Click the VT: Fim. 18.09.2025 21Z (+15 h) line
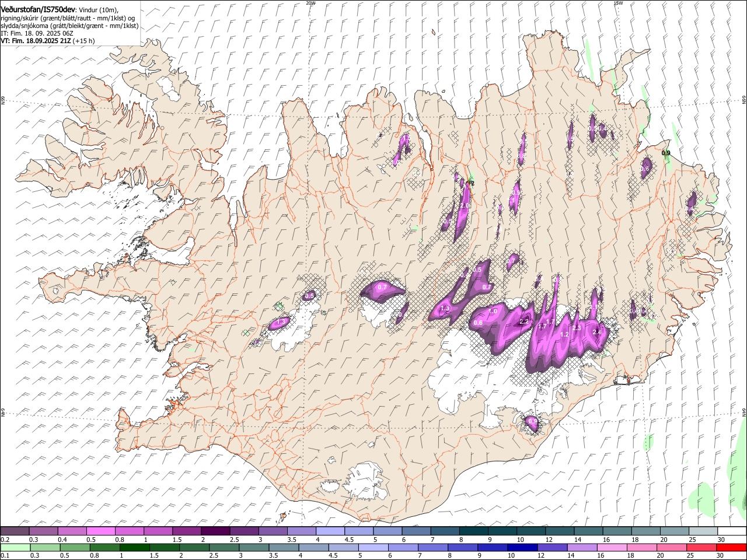 point(48,41)
